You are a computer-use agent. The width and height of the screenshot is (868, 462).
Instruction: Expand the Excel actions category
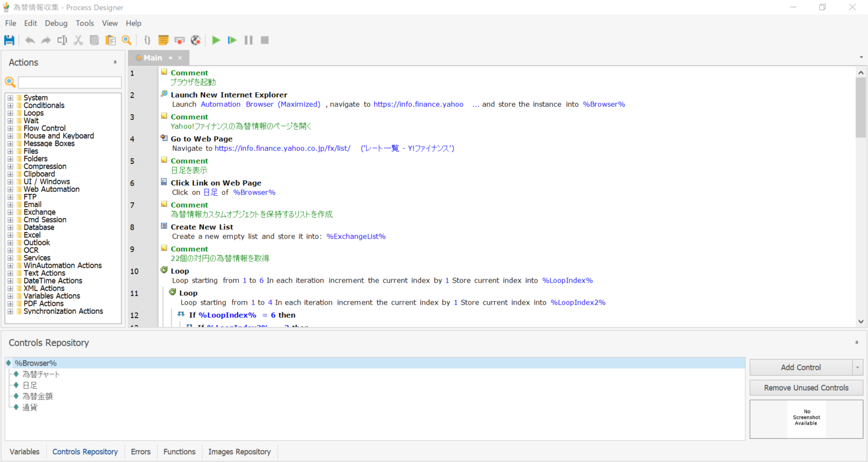(10, 235)
